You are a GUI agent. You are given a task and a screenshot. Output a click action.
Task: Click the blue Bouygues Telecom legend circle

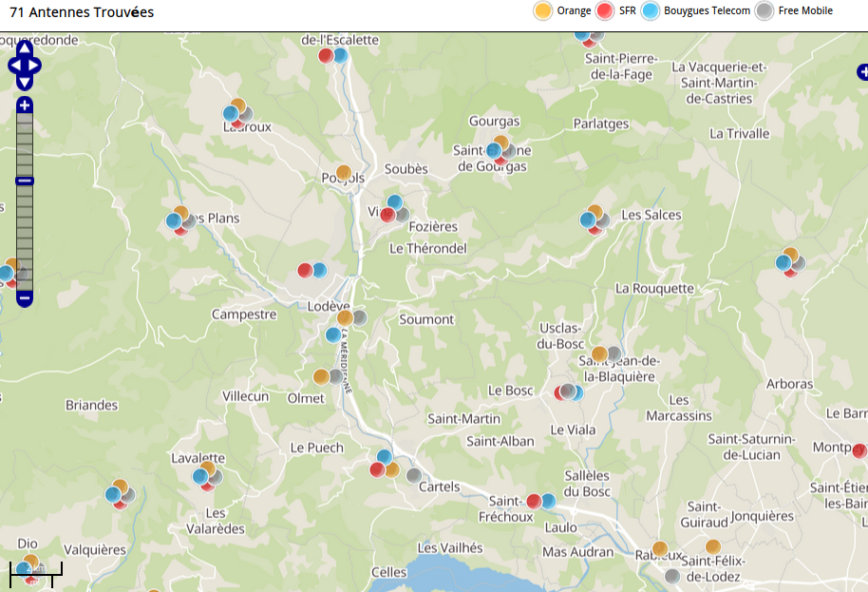651,11
